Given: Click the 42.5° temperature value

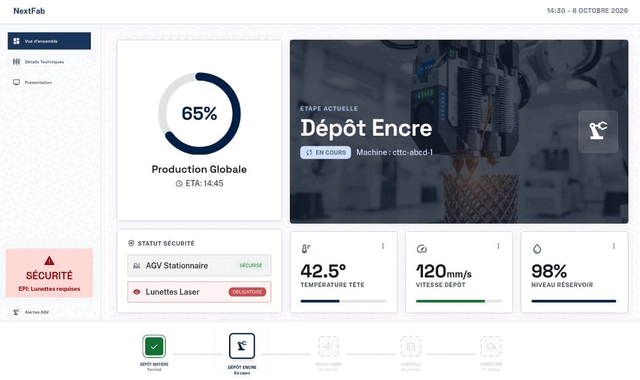Looking at the screenshot, I should [323, 271].
